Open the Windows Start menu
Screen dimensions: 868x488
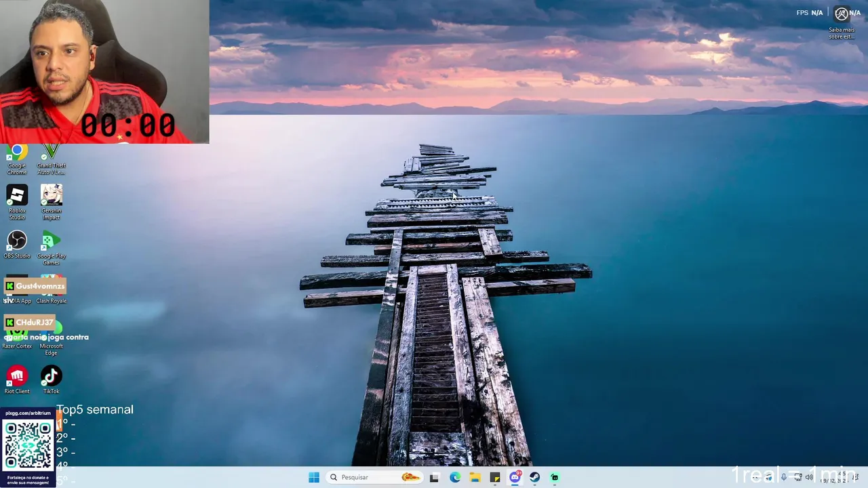[x=313, y=477]
